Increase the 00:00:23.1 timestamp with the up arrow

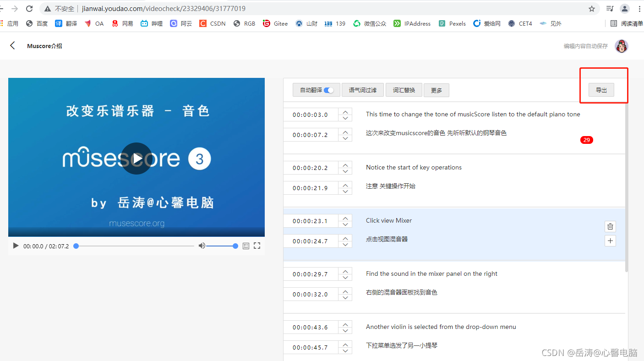tap(345, 218)
